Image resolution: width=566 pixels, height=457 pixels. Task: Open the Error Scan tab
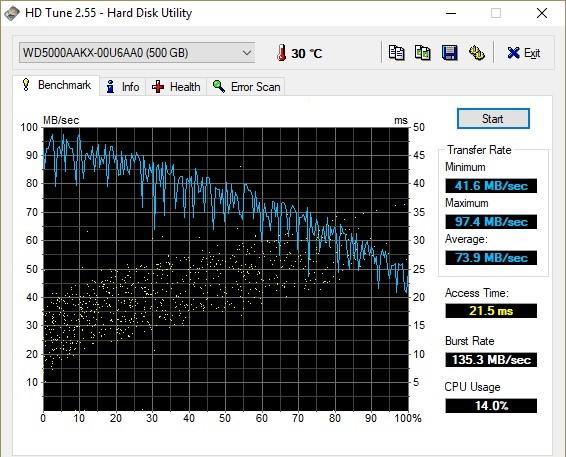(245, 87)
